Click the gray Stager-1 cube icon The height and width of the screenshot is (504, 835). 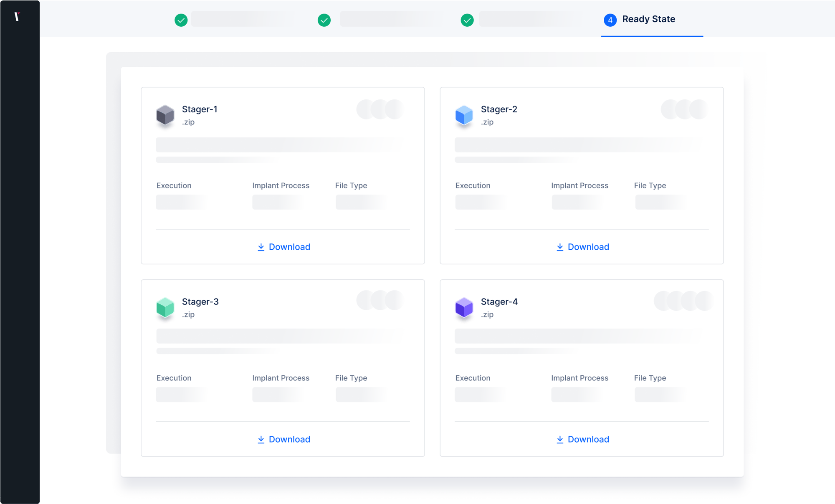point(165,115)
